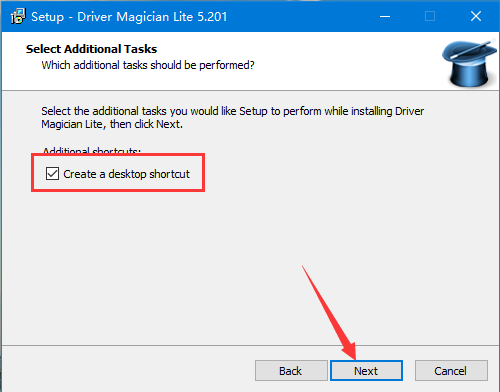Tick the Create a desktop shortcut checkbox box
This screenshot has height=392, width=500.
(52, 174)
